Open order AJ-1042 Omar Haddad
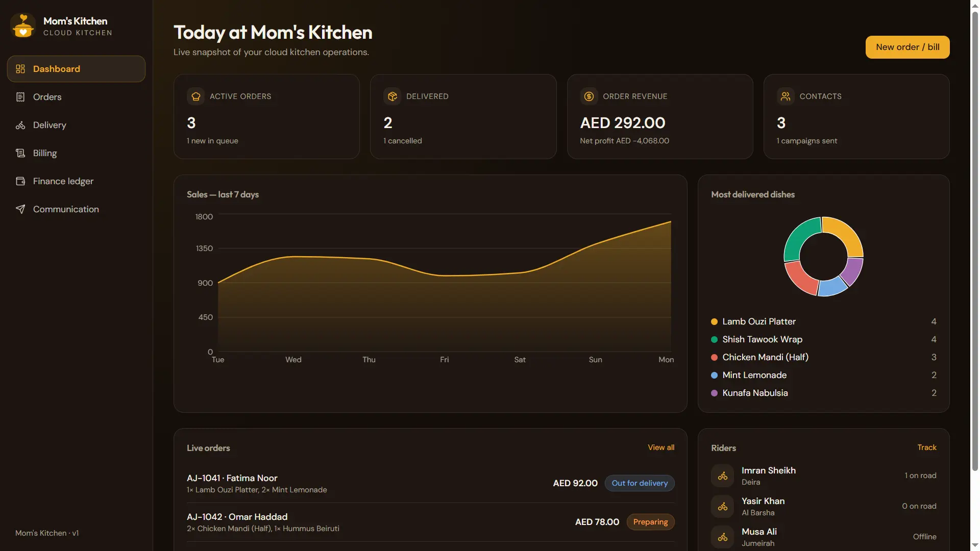The height and width of the screenshot is (551, 980). click(430, 522)
